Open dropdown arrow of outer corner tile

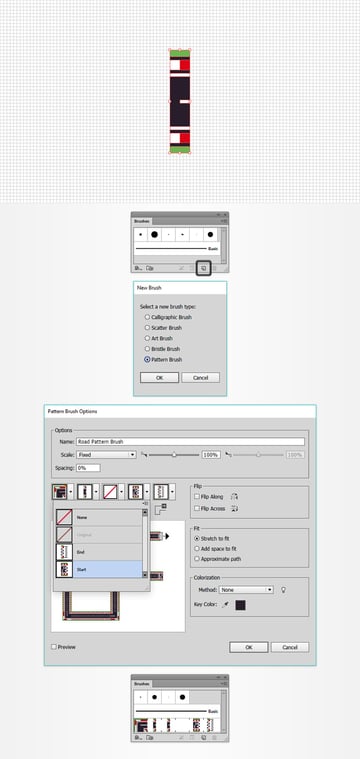coord(71,492)
